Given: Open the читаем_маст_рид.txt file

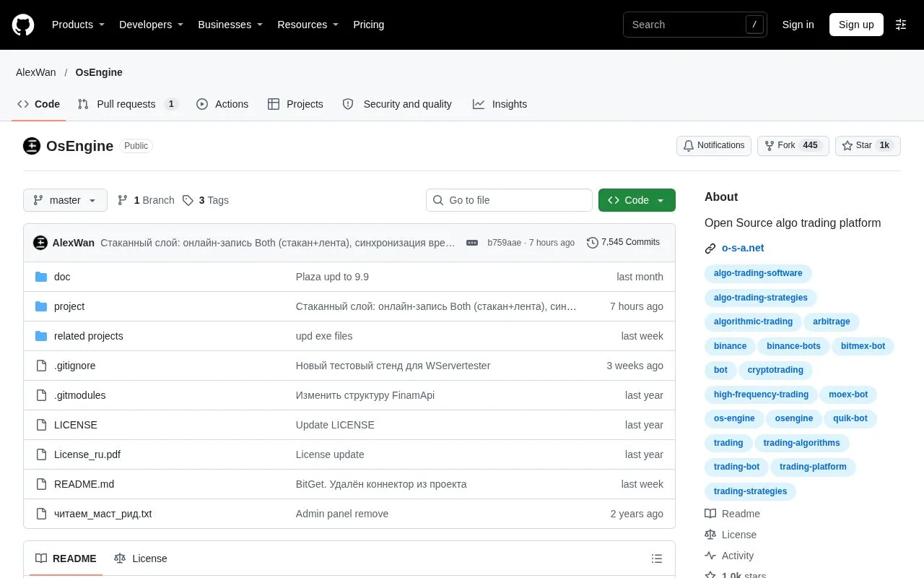Looking at the screenshot, I should pos(103,514).
